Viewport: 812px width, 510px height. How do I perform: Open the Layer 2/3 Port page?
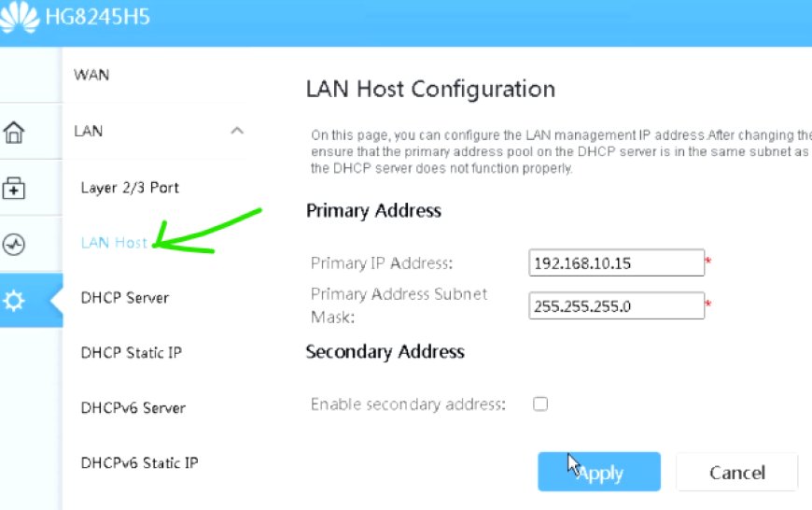point(130,188)
